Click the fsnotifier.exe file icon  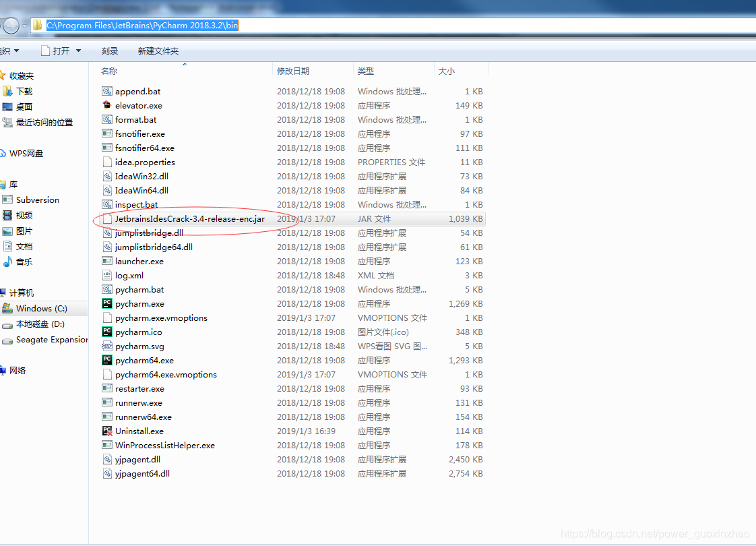tap(107, 133)
